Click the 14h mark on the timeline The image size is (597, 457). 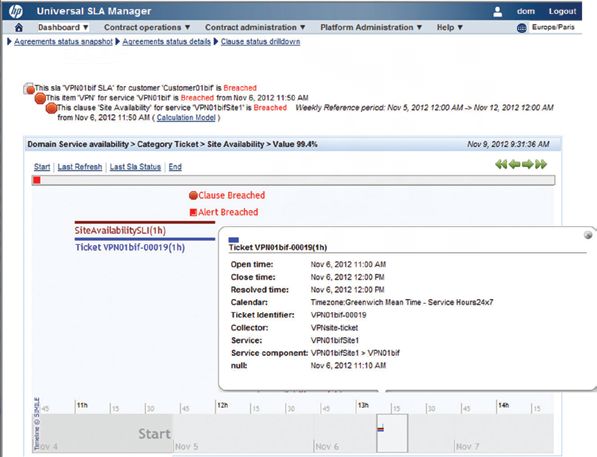[x=503, y=405]
